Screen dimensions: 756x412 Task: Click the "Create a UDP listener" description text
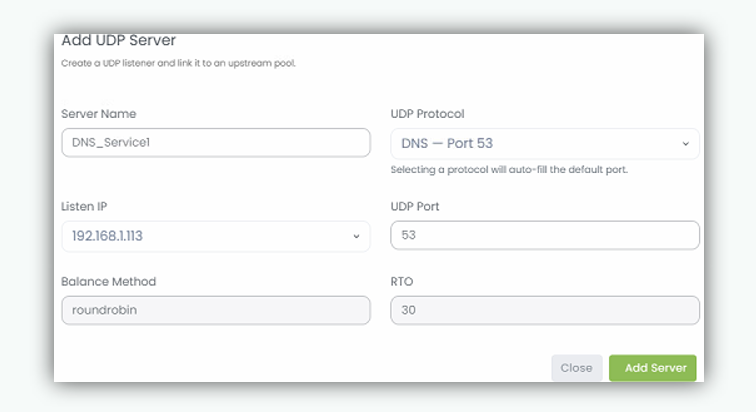coord(178,63)
